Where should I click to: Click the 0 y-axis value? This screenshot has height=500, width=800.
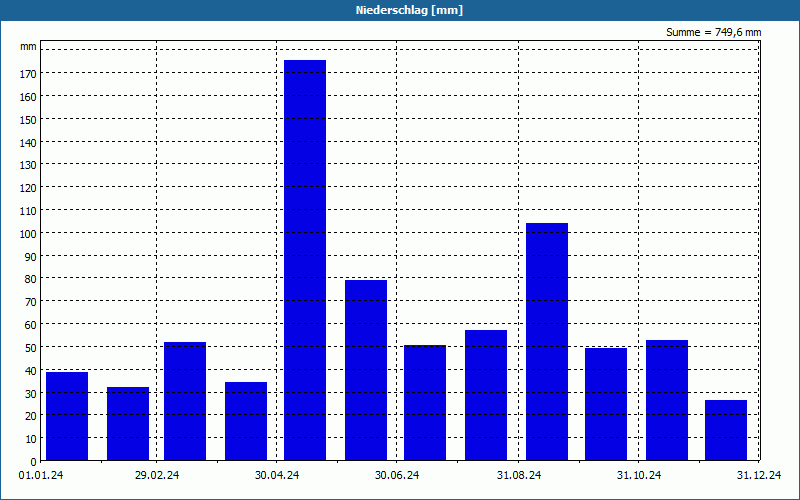(x=34, y=462)
